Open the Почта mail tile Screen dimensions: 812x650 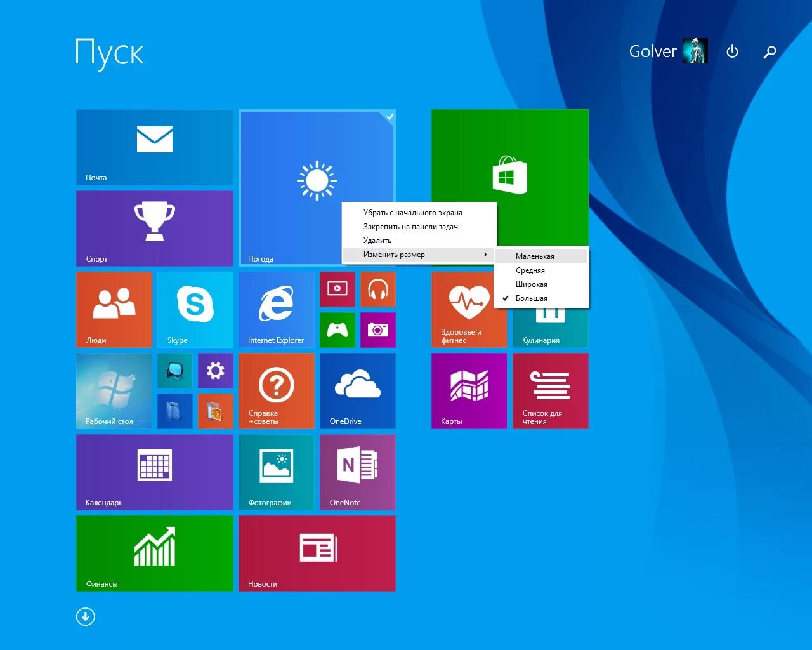154,147
